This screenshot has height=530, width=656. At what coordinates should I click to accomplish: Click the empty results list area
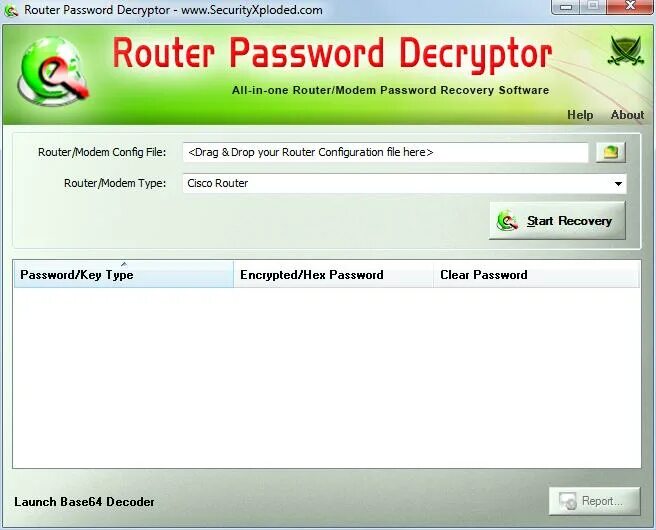point(327,378)
